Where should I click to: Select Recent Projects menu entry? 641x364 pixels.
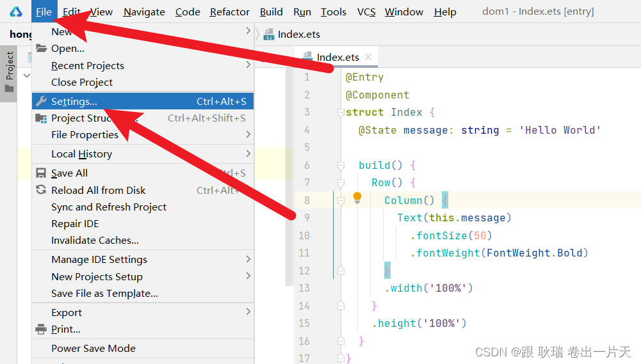tap(143, 65)
